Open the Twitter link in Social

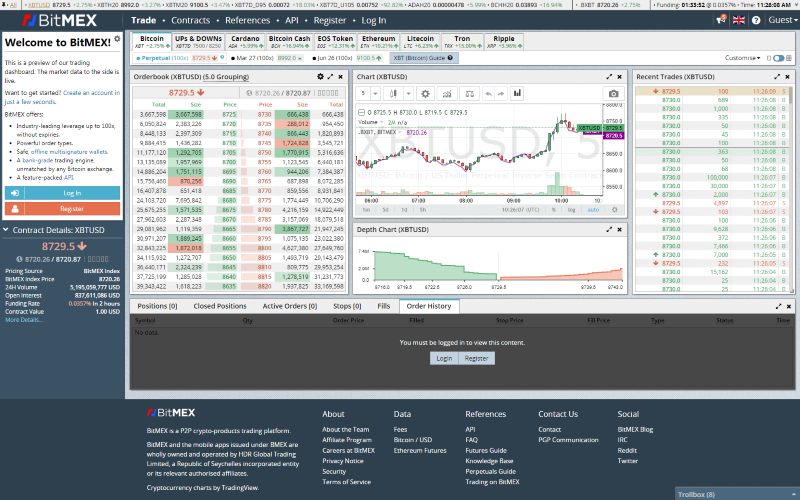pos(628,461)
